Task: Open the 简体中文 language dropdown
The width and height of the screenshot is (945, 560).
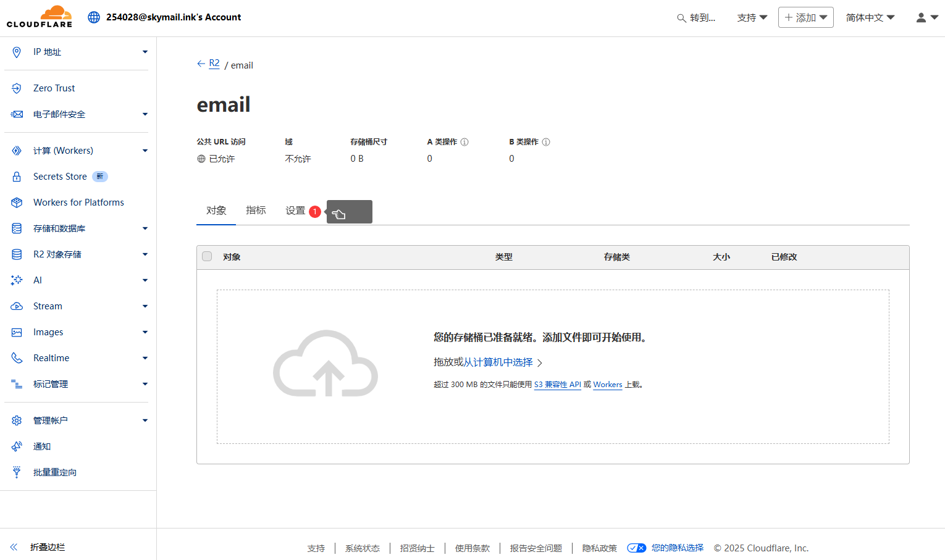Action: (870, 18)
